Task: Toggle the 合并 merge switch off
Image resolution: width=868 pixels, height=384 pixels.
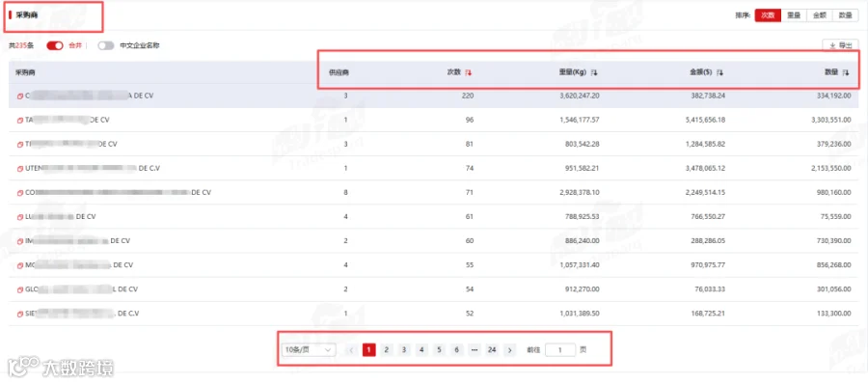Action: click(55, 46)
